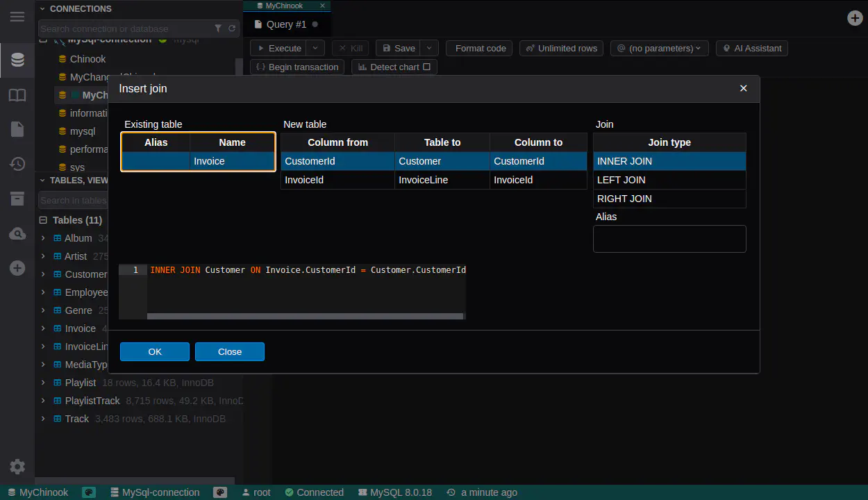Select RIGHT JOIN join type

[669, 199]
